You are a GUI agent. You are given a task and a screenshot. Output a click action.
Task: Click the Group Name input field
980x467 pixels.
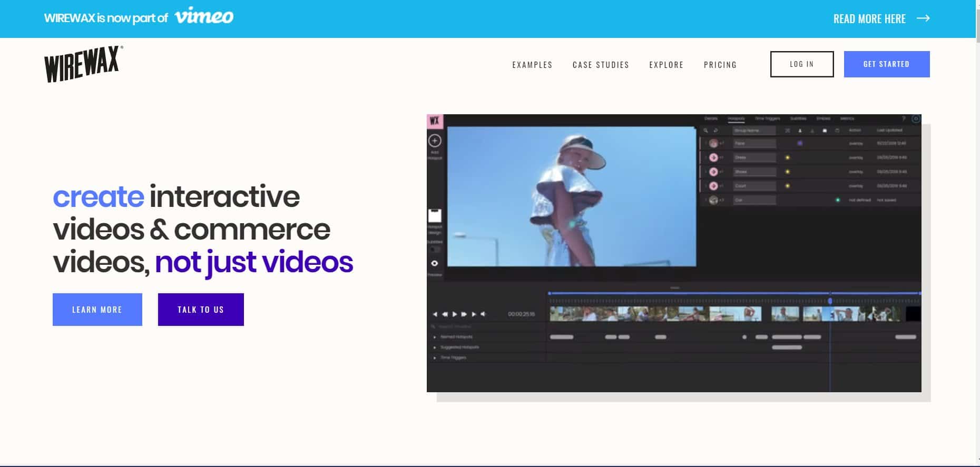(x=754, y=131)
